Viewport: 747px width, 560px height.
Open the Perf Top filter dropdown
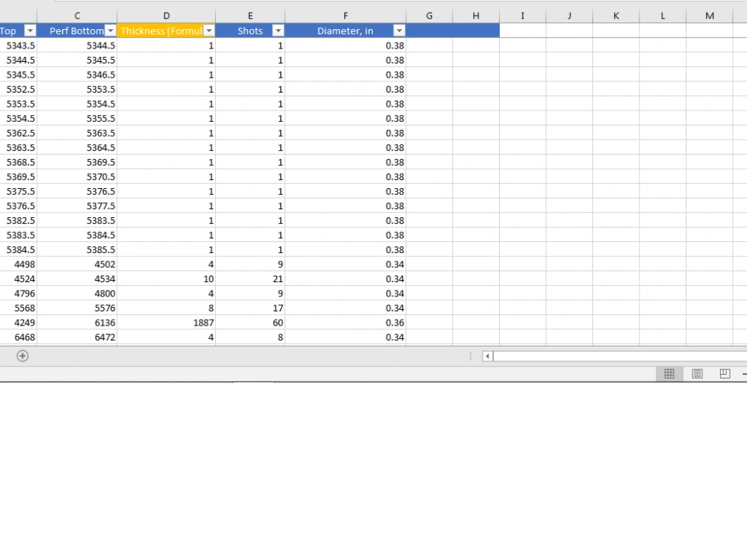(30, 31)
